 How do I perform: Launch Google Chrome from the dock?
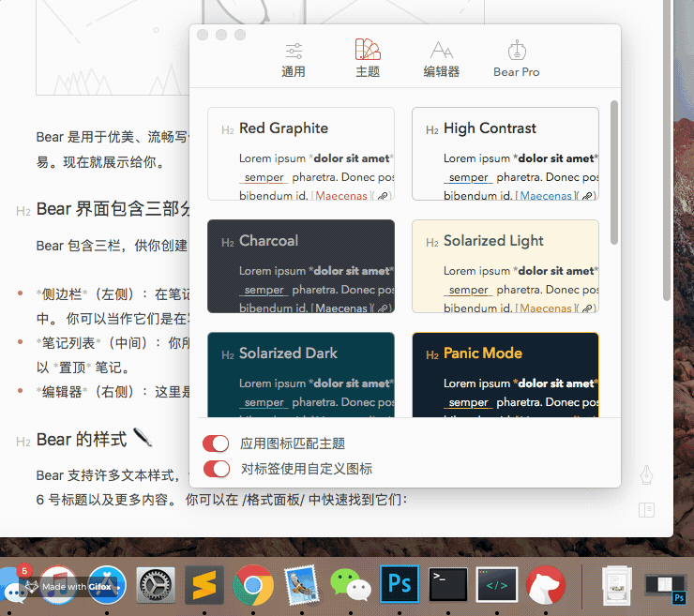253,585
